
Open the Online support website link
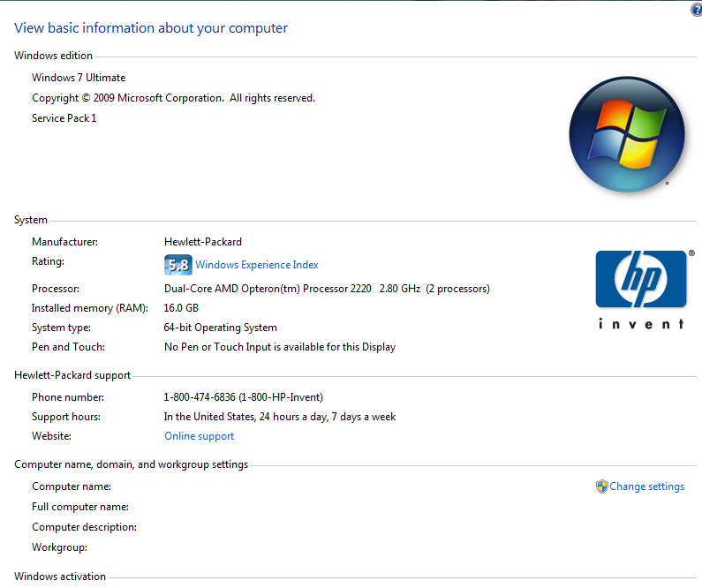(x=200, y=436)
